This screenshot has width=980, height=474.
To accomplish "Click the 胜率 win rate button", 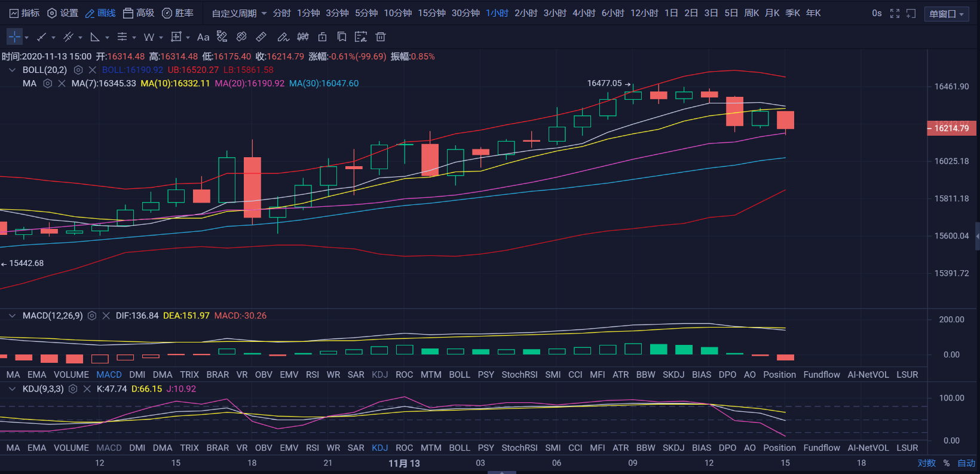I will (178, 13).
